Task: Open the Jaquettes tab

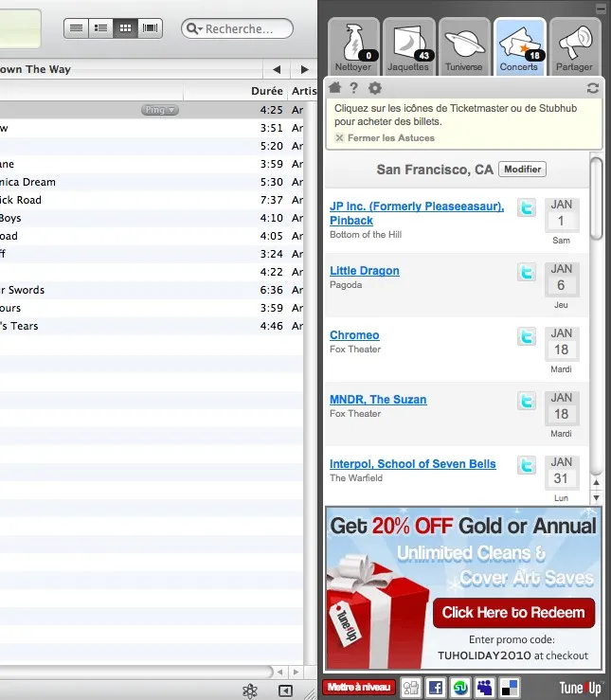Action: point(408,46)
